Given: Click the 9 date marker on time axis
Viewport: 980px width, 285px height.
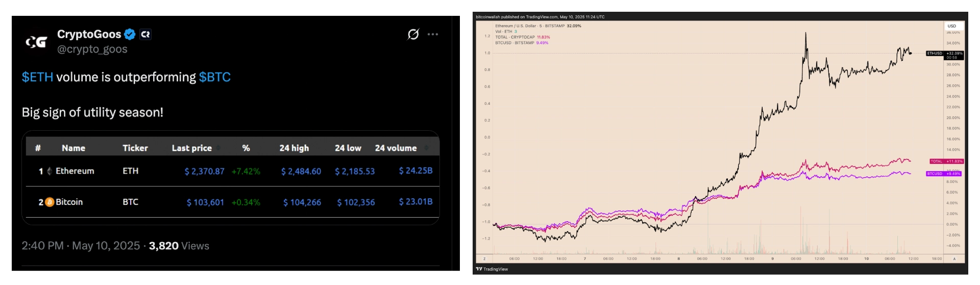Looking at the screenshot, I should click(773, 259).
